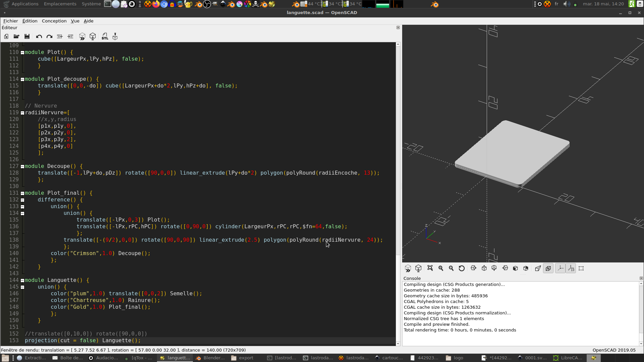Screen dimensions: 644x362
Task: Open the Aide menu
Action: click(x=89, y=21)
